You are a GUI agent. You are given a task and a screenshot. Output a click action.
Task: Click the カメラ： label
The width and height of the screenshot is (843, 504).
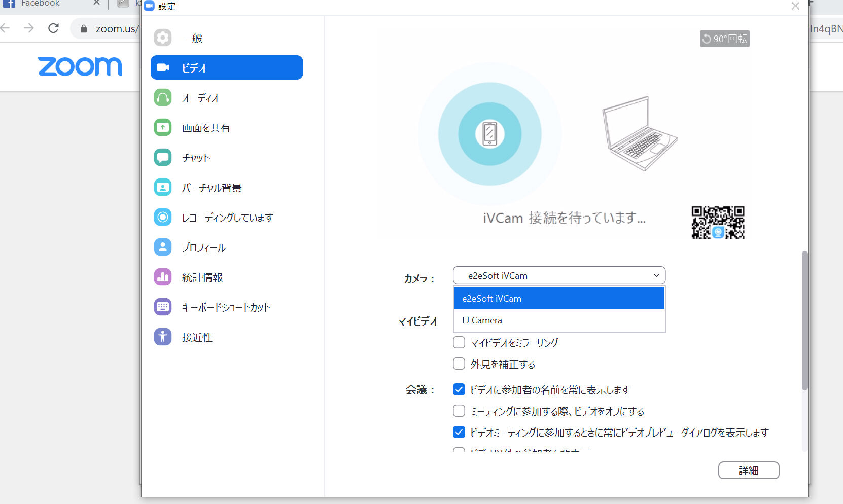point(419,278)
